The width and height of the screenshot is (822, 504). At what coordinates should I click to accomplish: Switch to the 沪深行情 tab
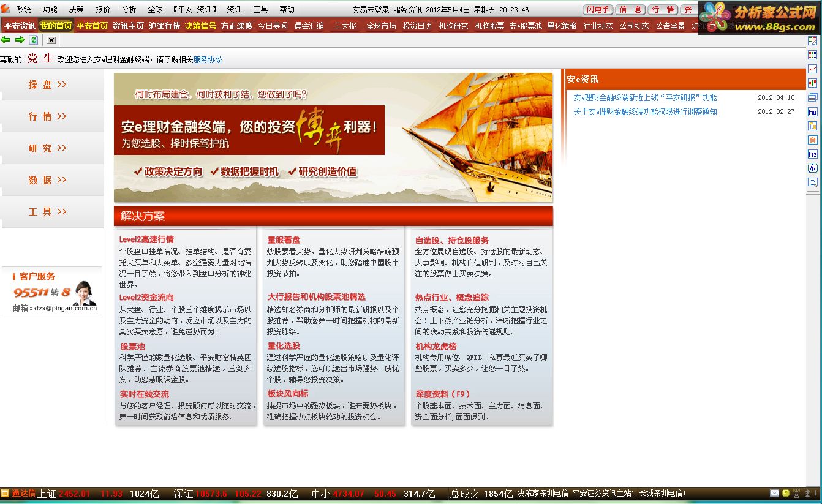click(x=164, y=26)
